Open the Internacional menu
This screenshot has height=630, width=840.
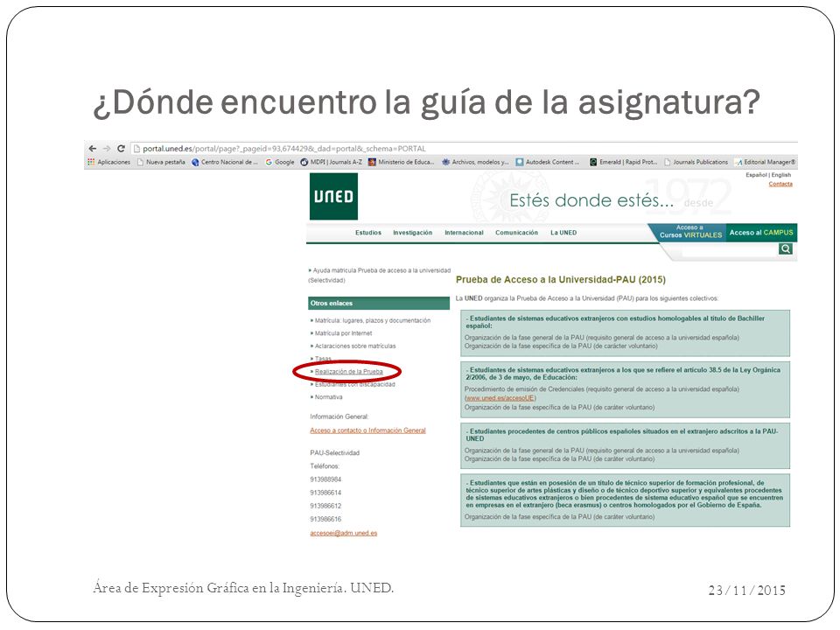[464, 233]
